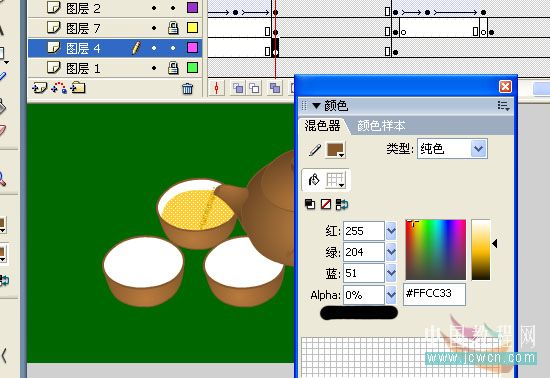Toggle onion skin button

pyautogui.click(x=238, y=88)
